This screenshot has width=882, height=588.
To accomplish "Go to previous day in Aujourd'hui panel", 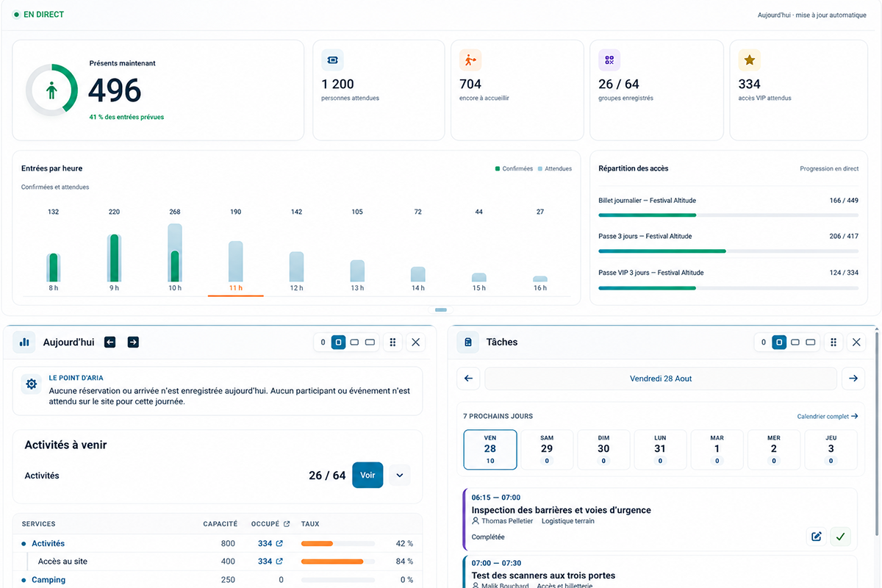I will point(110,342).
